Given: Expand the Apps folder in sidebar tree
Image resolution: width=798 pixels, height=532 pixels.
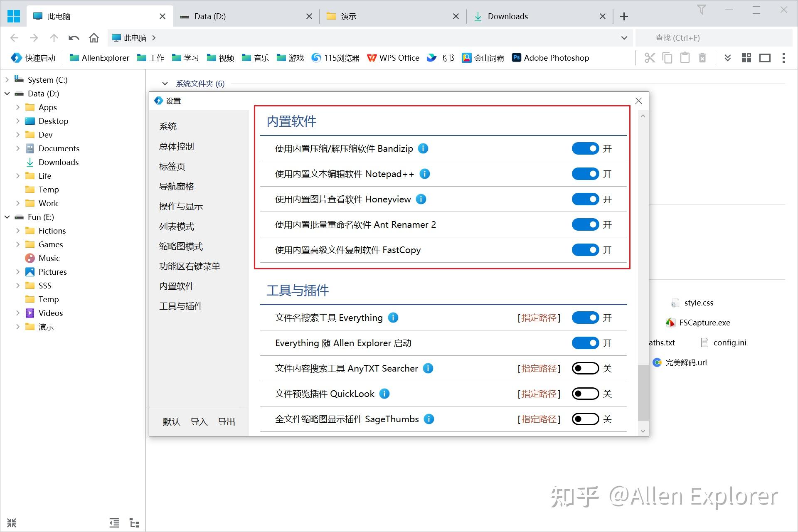Looking at the screenshot, I should pyautogui.click(x=17, y=107).
